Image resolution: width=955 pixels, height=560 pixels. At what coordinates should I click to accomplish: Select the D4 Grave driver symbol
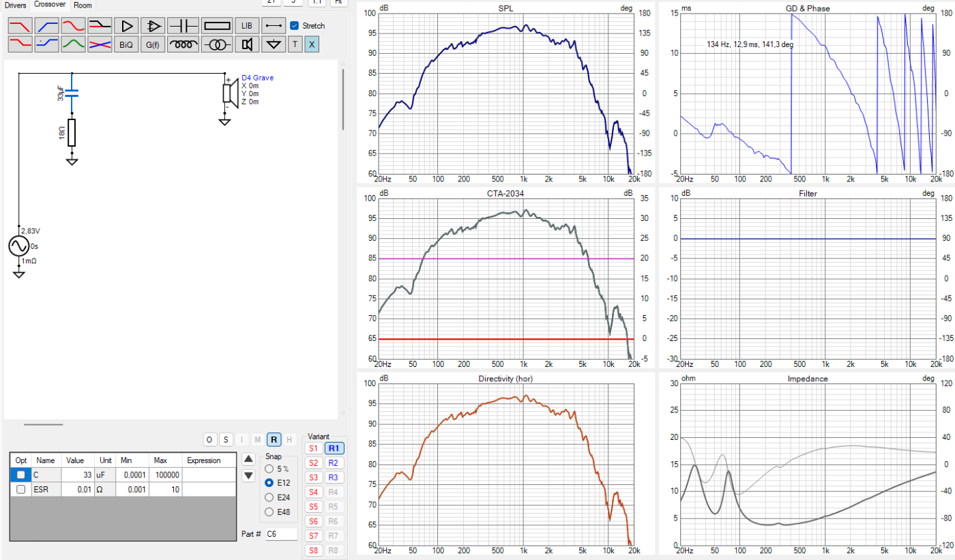click(x=230, y=93)
